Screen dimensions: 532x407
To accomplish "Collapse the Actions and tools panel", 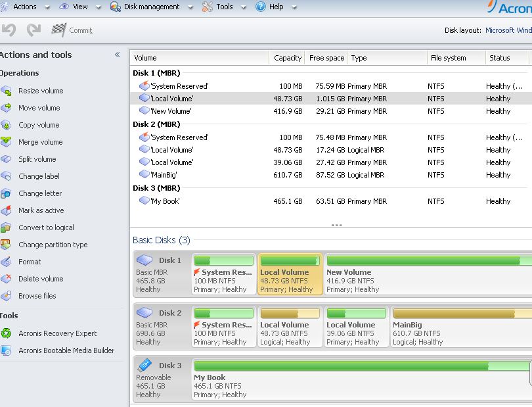I will [117, 55].
